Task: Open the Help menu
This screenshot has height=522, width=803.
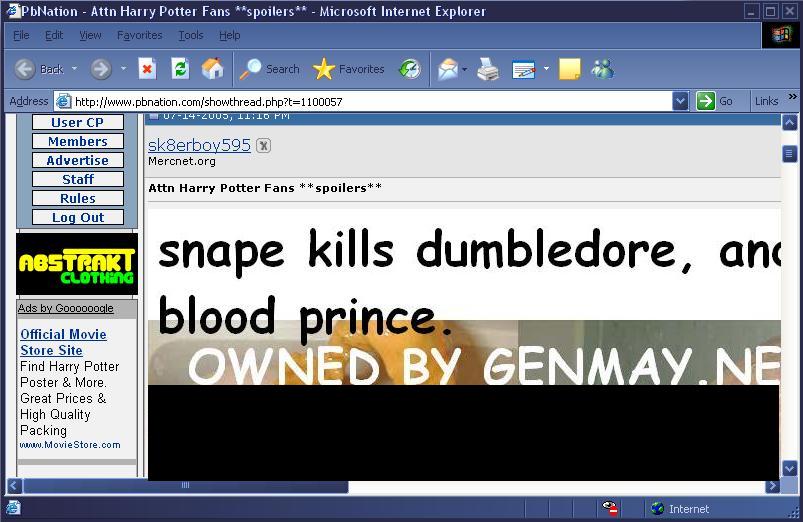Action: pos(229,35)
